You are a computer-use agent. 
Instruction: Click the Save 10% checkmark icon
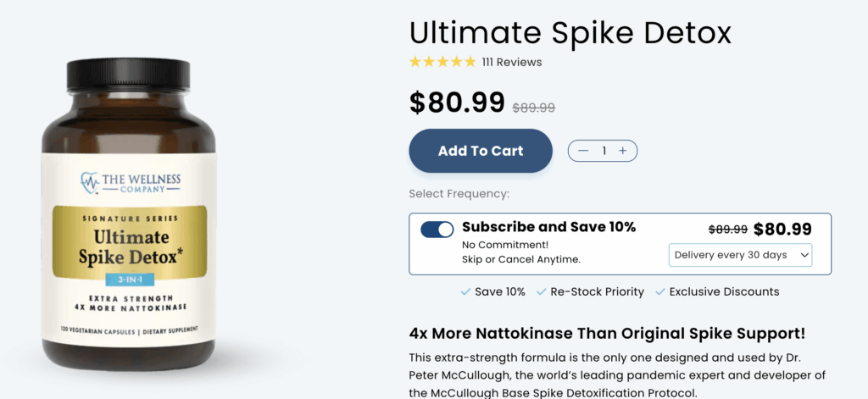(465, 291)
